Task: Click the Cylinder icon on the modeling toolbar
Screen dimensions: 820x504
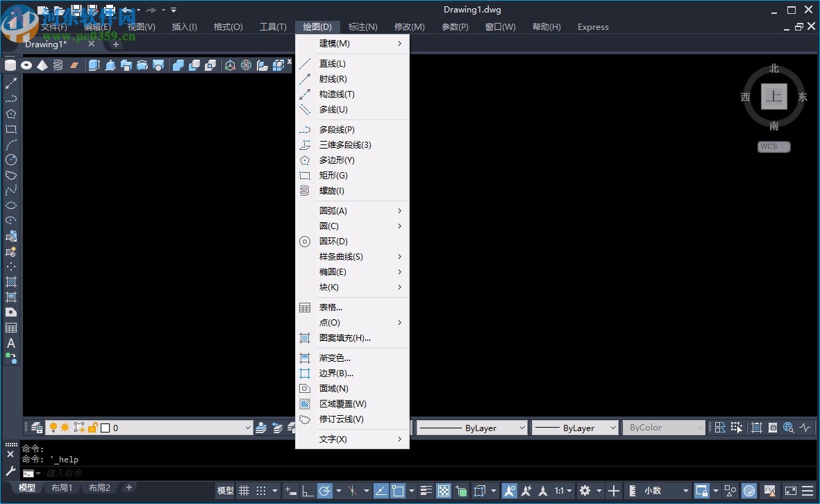Action: point(10,65)
